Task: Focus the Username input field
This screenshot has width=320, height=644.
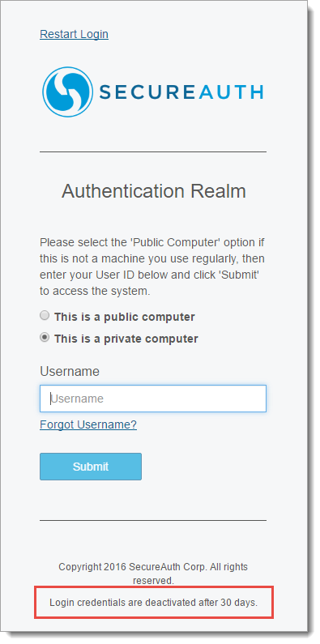Action: tap(153, 399)
